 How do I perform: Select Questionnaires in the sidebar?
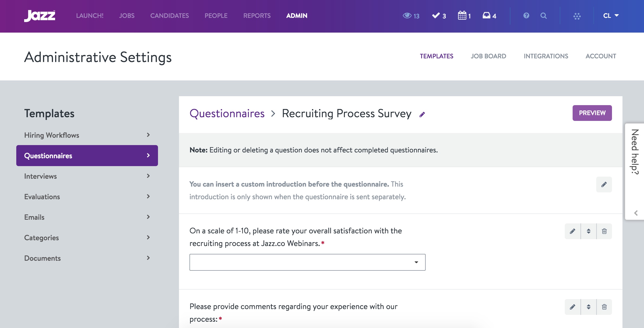(87, 156)
